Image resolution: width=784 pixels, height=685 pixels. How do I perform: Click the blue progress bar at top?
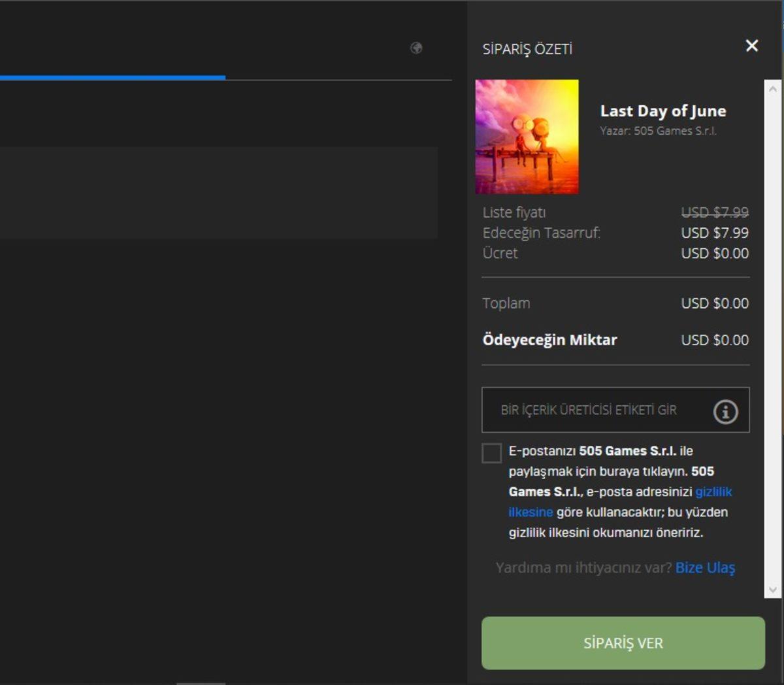click(x=112, y=78)
